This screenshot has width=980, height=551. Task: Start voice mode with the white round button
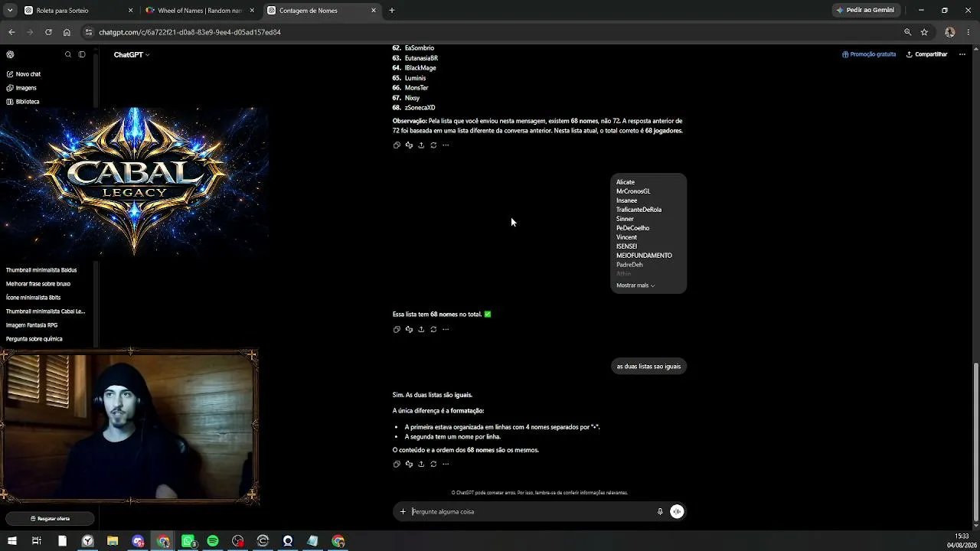tap(677, 512)
